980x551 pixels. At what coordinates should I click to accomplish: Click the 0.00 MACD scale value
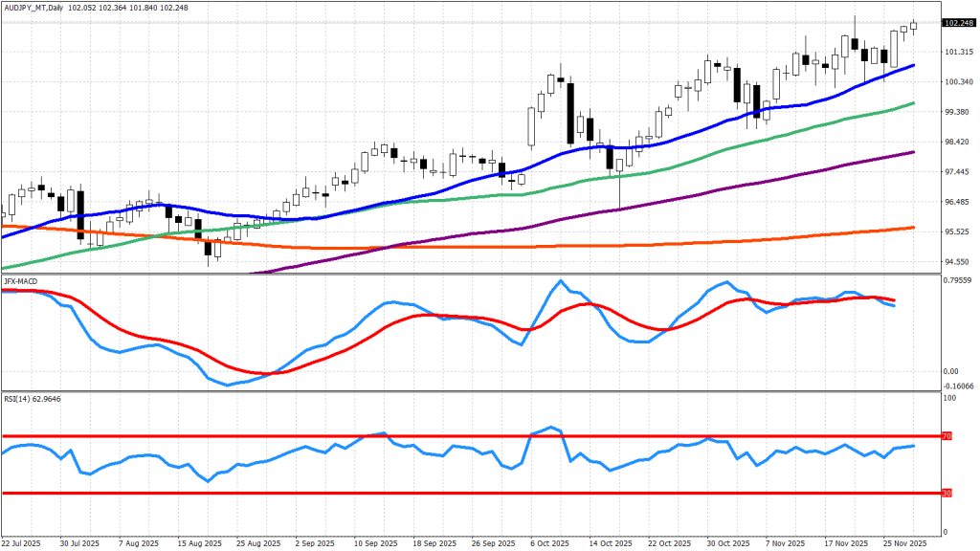pyautogui.click(x=952, y=371)
